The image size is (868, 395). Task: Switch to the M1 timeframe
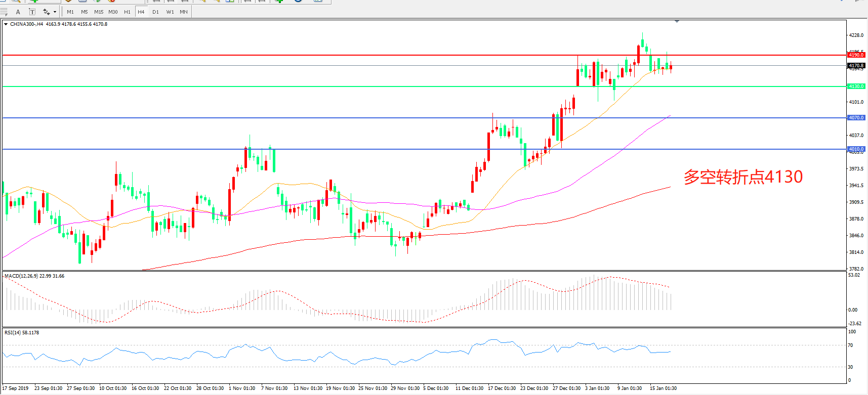click(x=70, y=12)
